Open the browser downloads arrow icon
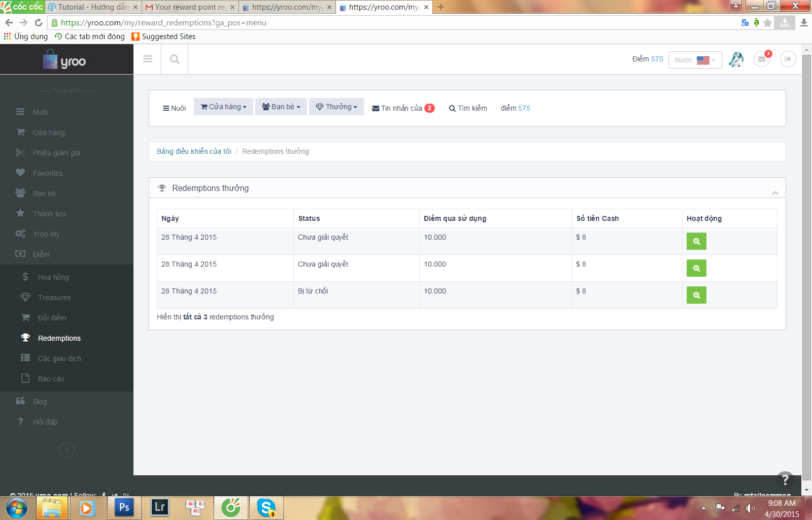Image resolution: width=812 pixels, height=520 pixels. click(x=804, y=22)
